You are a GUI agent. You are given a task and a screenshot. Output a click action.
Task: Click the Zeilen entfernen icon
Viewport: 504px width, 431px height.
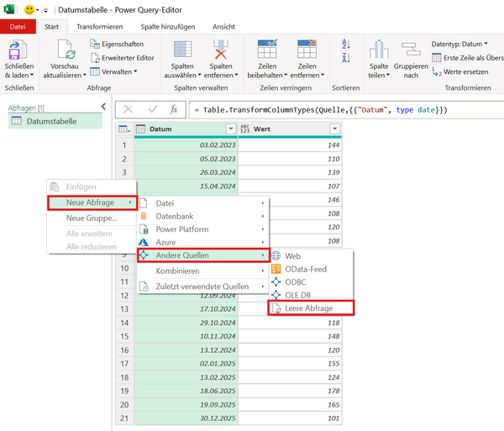tap(307, 49)
